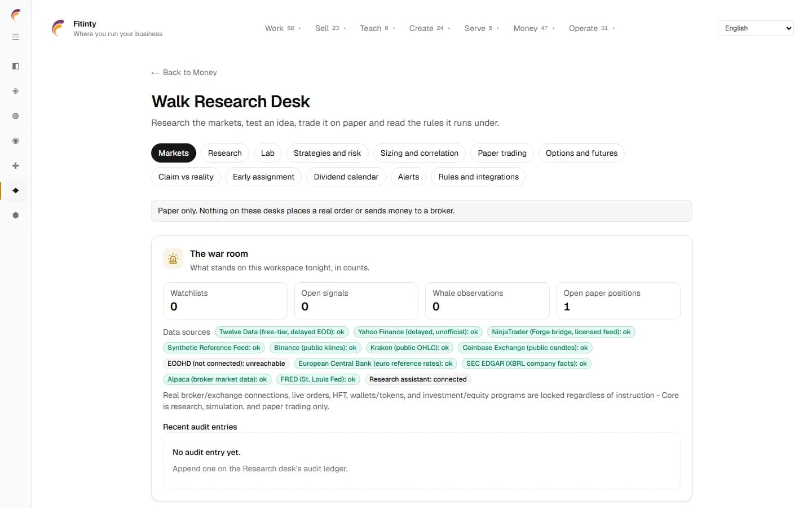
Task: Click the striped circle sidebar icon
Action: tap(16, 116)
